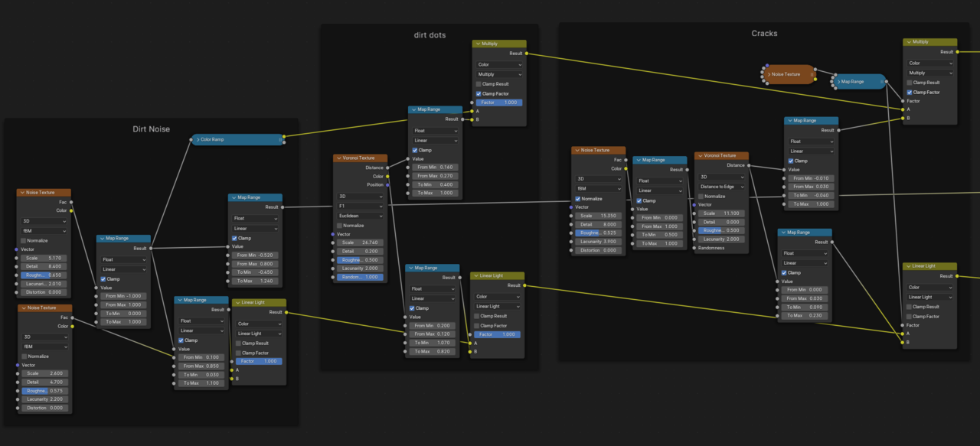
Task: Click the Position output socket on Voronoi Texture
Action: click(x=387, y=184)
